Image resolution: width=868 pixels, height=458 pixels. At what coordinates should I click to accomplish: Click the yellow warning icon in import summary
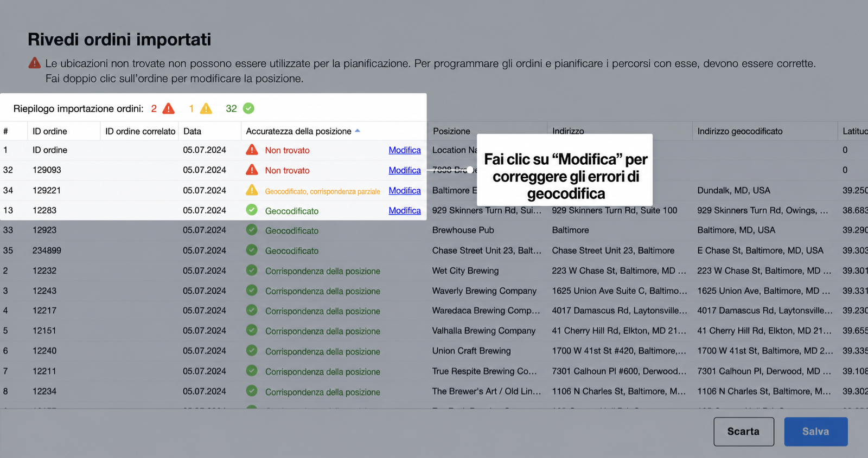(x=206, y=108)
